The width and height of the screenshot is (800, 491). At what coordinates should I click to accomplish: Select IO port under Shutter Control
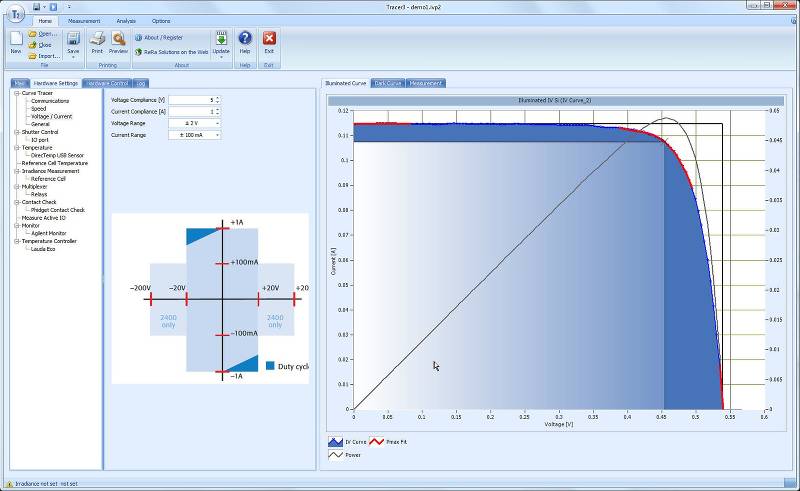(x=40, y=140)
